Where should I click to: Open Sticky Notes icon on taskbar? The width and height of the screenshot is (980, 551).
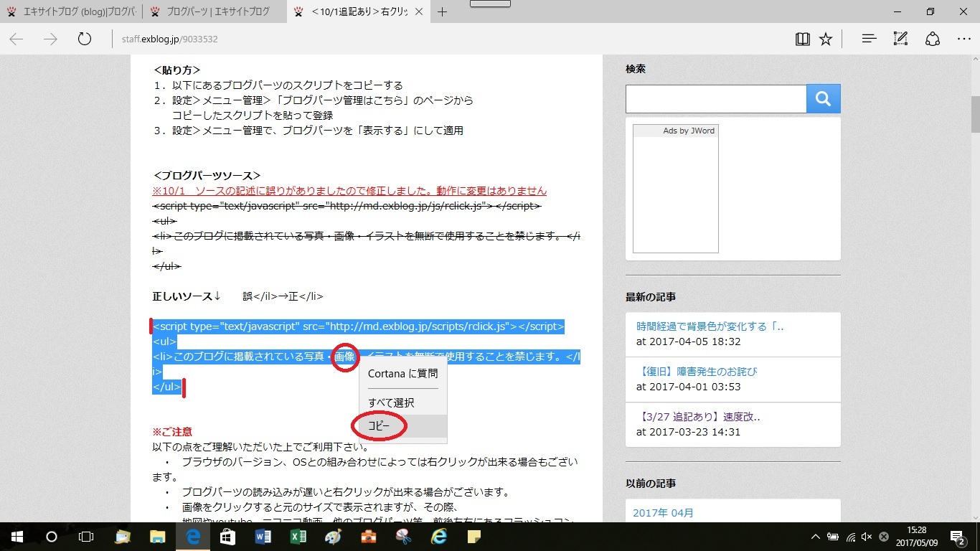(473, 537)
